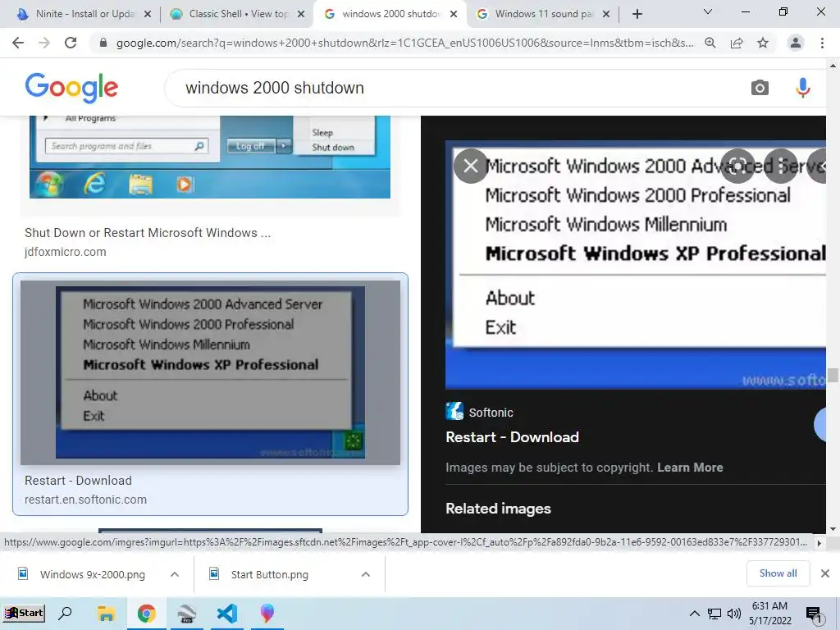Open the zoom indicator in address bar

pyautogui.click(x=710, y=43)
